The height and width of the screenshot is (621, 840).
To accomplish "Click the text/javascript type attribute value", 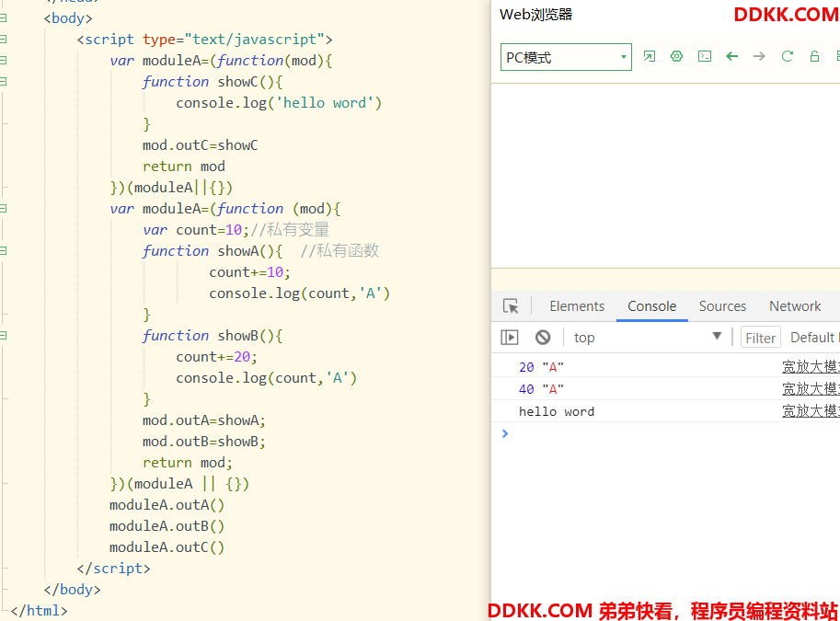I will [x=255, y=40].
